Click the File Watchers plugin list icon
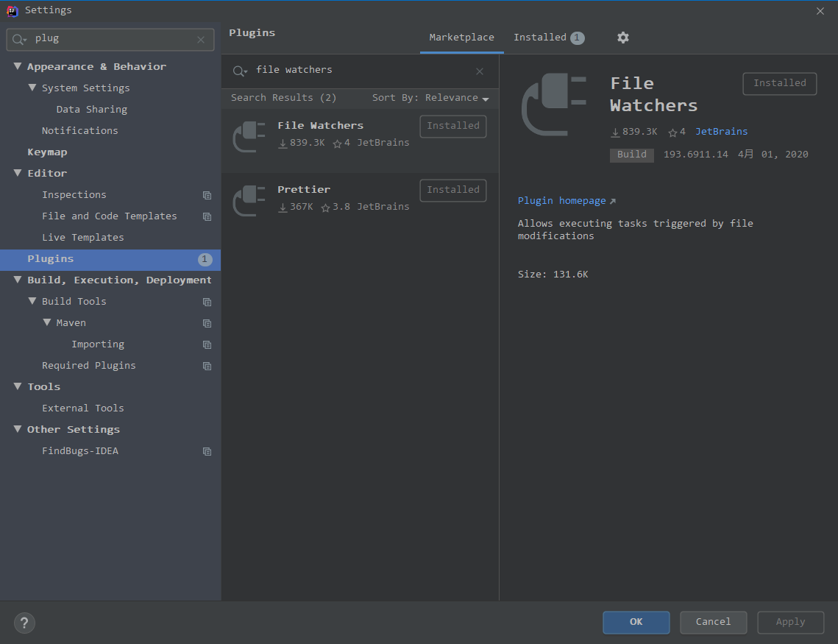The height and width of the screenshot is (644, 838). [249, 136]
